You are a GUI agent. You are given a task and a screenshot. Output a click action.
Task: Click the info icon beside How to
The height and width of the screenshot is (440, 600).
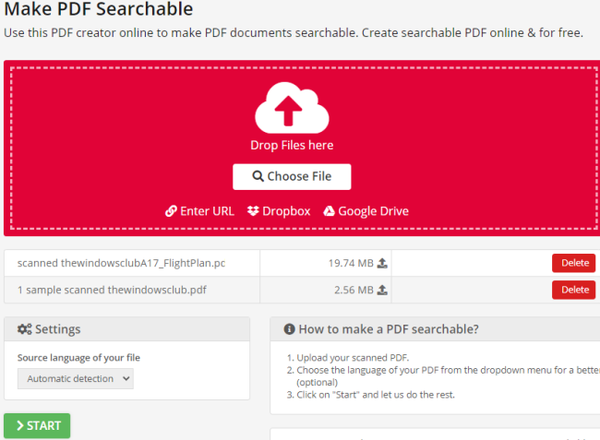coord(289,329)
